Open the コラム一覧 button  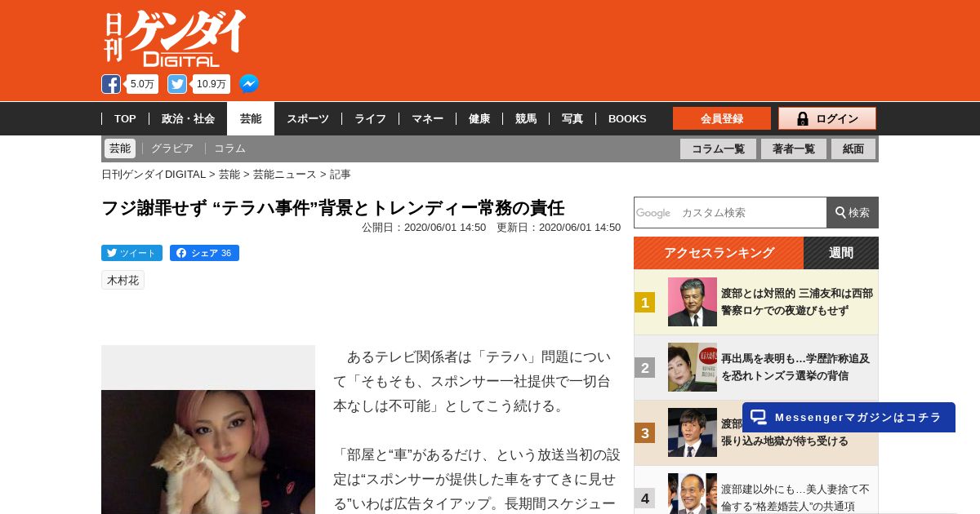pyautogui.click(x=718, y=148)
